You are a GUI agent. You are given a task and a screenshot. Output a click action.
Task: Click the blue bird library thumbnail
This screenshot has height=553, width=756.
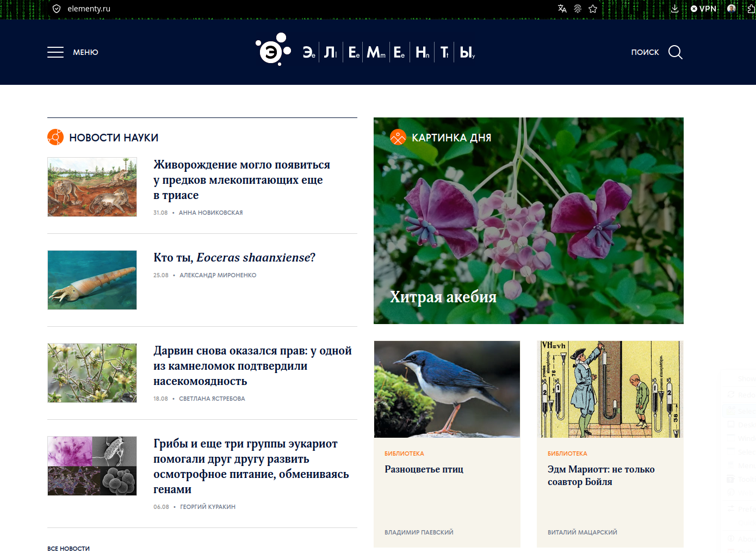pyautogui.click(x=447, y=389)
